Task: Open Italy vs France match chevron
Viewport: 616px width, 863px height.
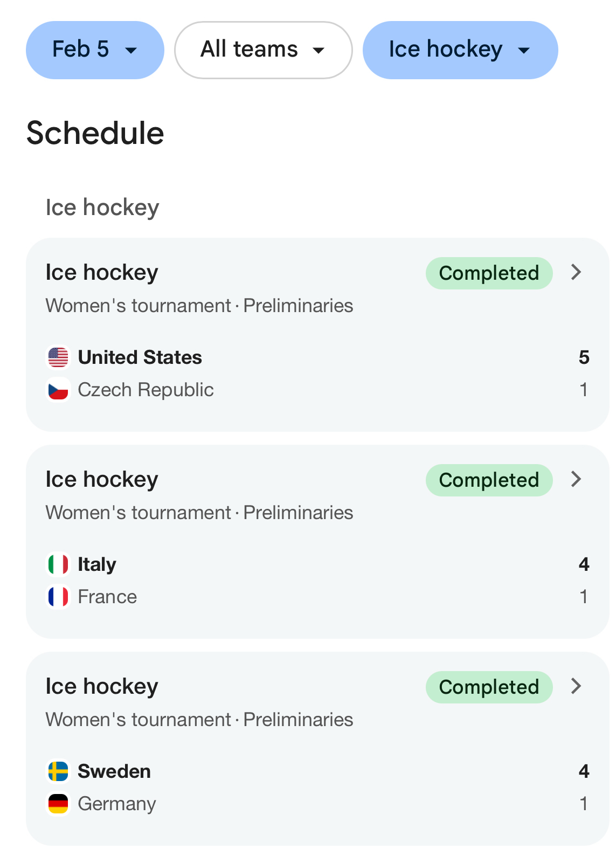Action: (x=576, y=479)
